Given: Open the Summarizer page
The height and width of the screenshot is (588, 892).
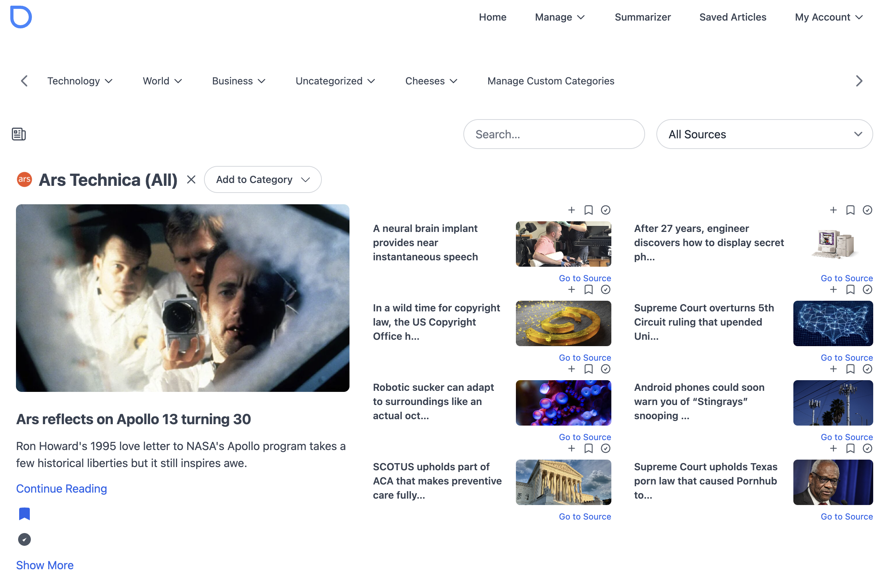Looking at the screenshot, I should point(642,17).
